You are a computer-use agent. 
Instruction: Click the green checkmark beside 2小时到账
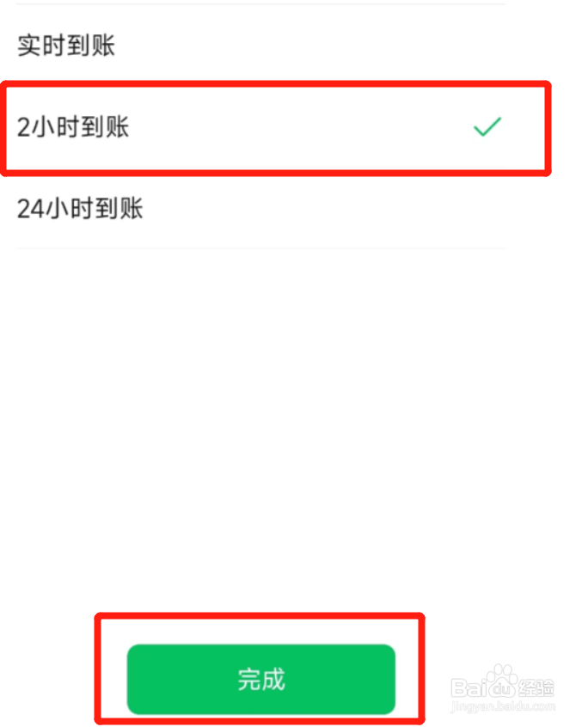tap(487, 126)
